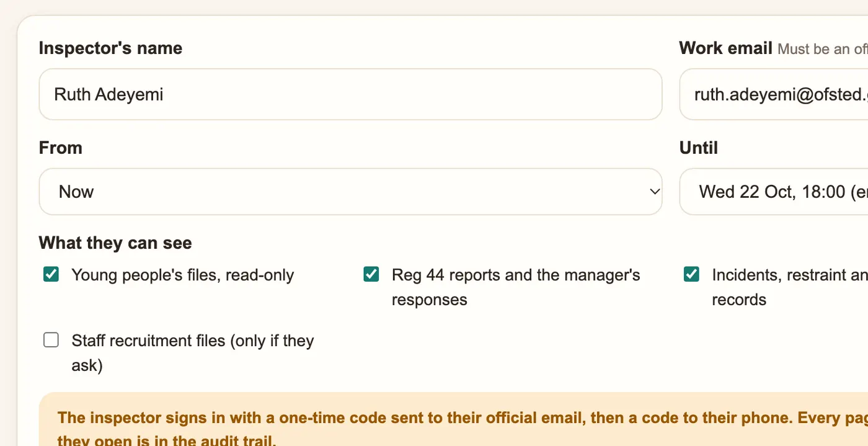Click the 'Incidents, restraint' label text
The height and width of the screenshot is (446, 868).
790,287
